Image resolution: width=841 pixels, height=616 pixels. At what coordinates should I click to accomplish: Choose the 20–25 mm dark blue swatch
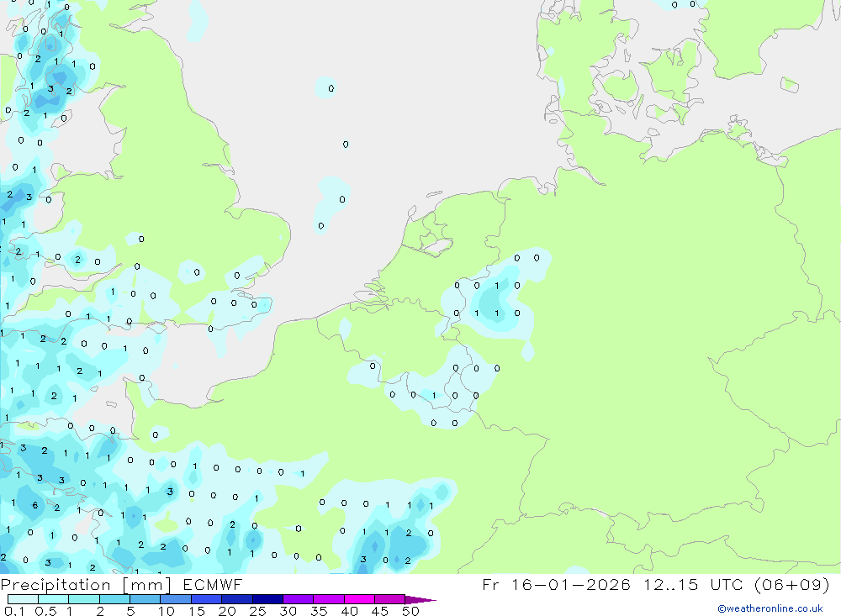[236, 599]
